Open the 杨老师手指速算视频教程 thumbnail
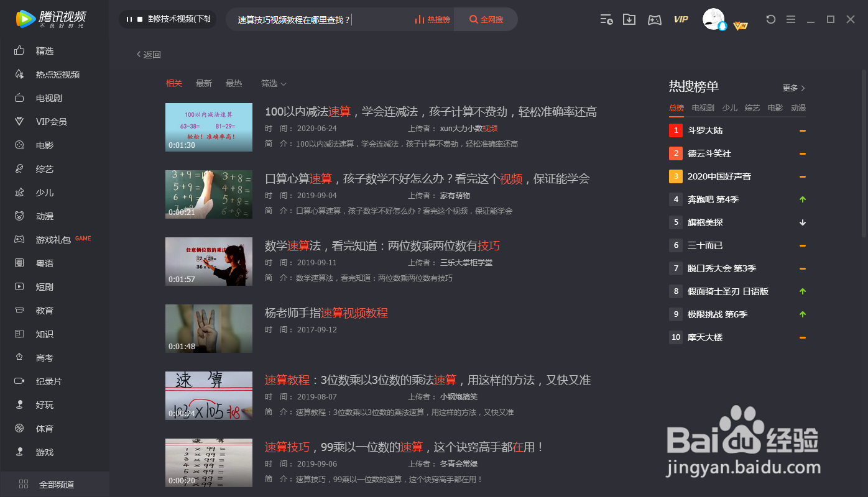 coord(209,328)
